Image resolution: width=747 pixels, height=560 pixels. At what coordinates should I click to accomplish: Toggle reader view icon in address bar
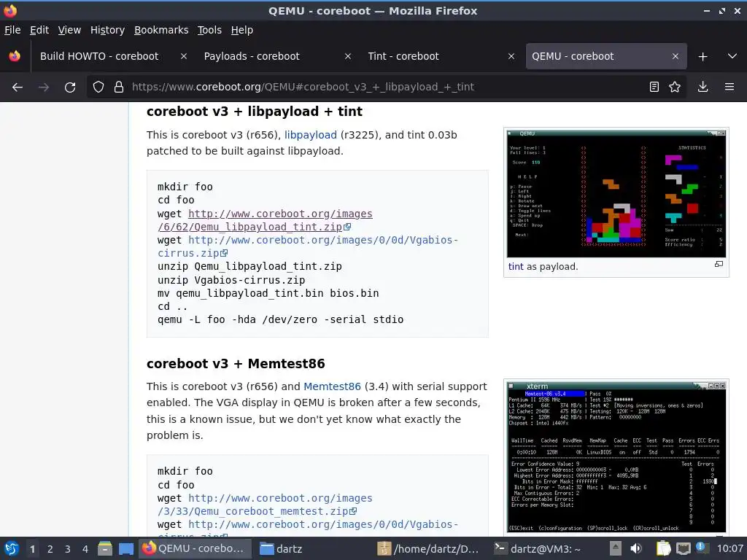point(654,87)
